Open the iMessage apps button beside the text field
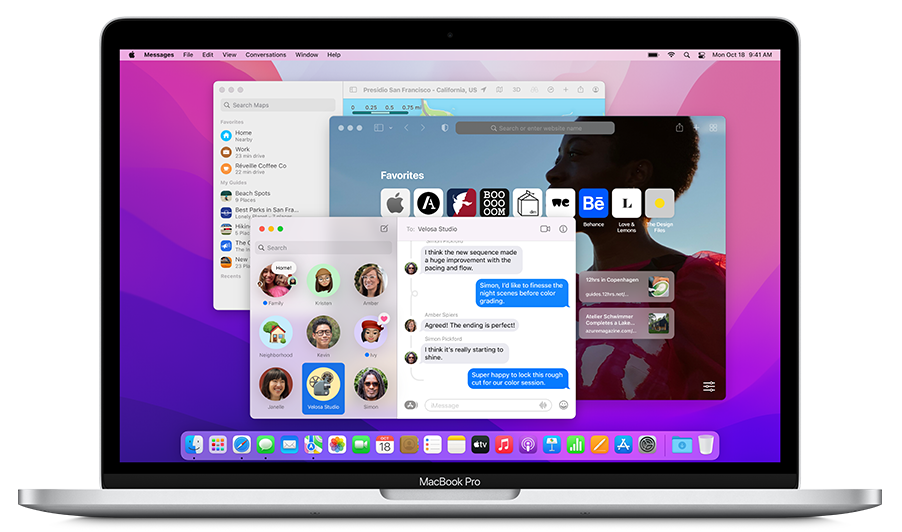Viewport: 902px width, 532px height. coord(411,405)
